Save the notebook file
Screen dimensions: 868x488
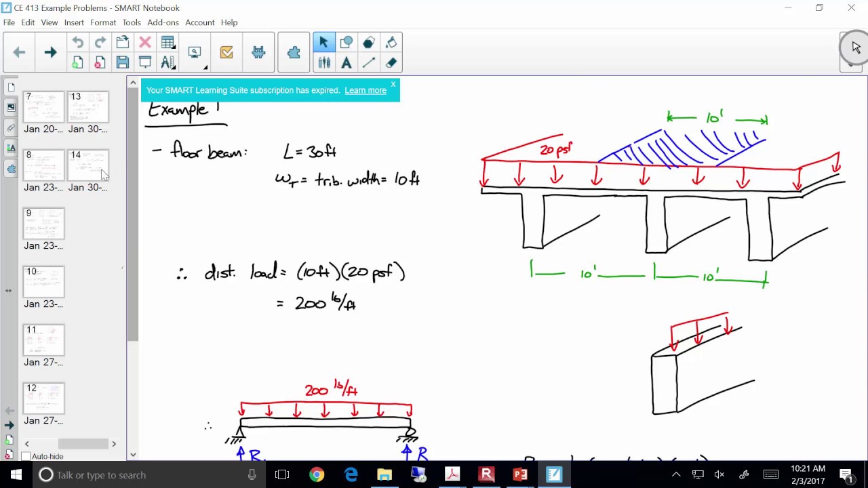point(123,62)
